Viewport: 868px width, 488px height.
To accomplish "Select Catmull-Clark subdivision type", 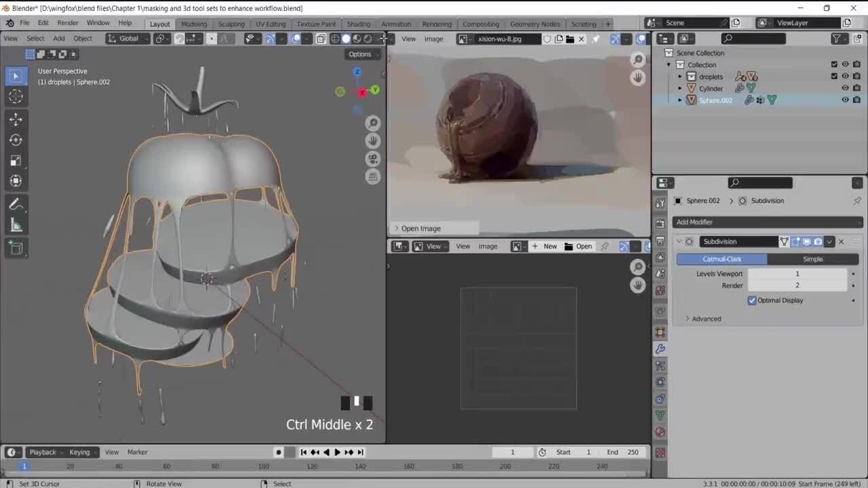I will coord(722,259).
